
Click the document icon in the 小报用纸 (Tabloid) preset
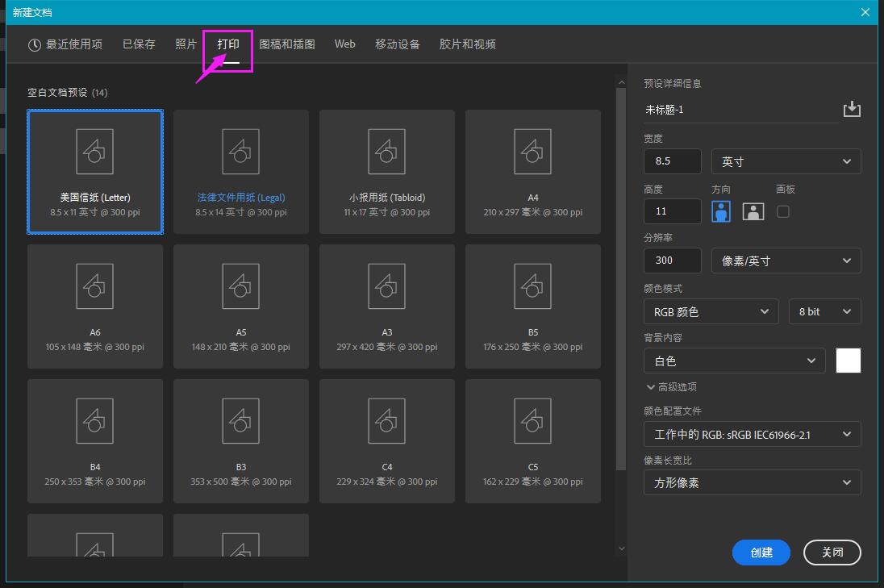tap(387, 152)
